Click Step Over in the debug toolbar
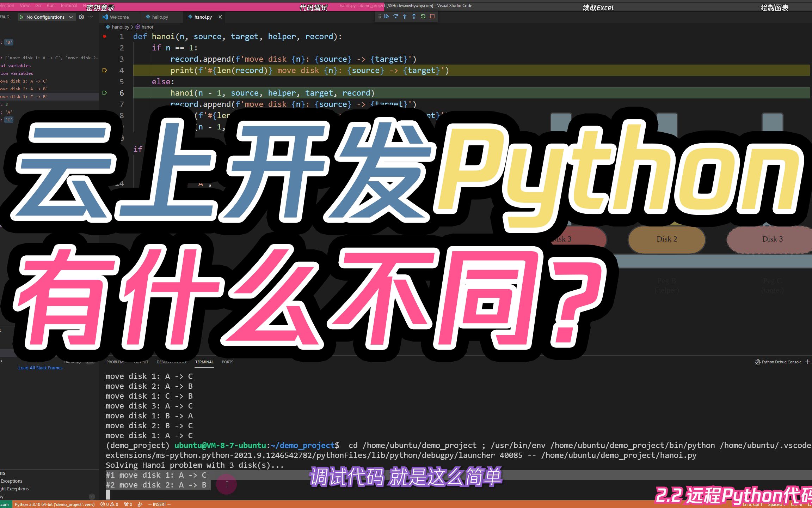The width and height of the screenshot is (812, 508). click(x=396, y=16)
